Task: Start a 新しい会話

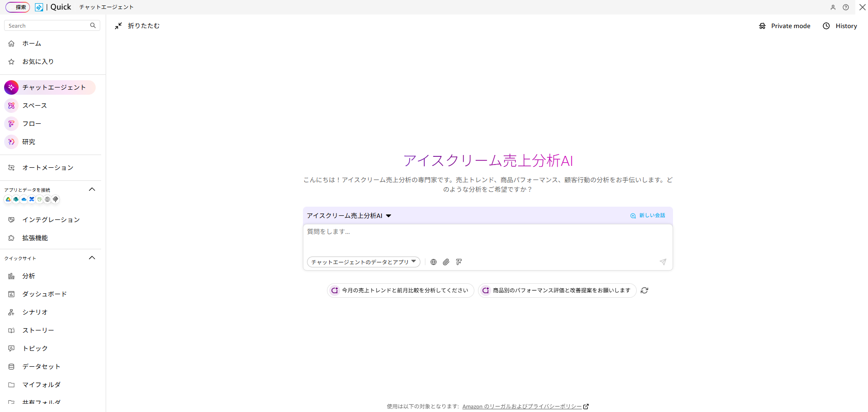Action: coord(648,216)
